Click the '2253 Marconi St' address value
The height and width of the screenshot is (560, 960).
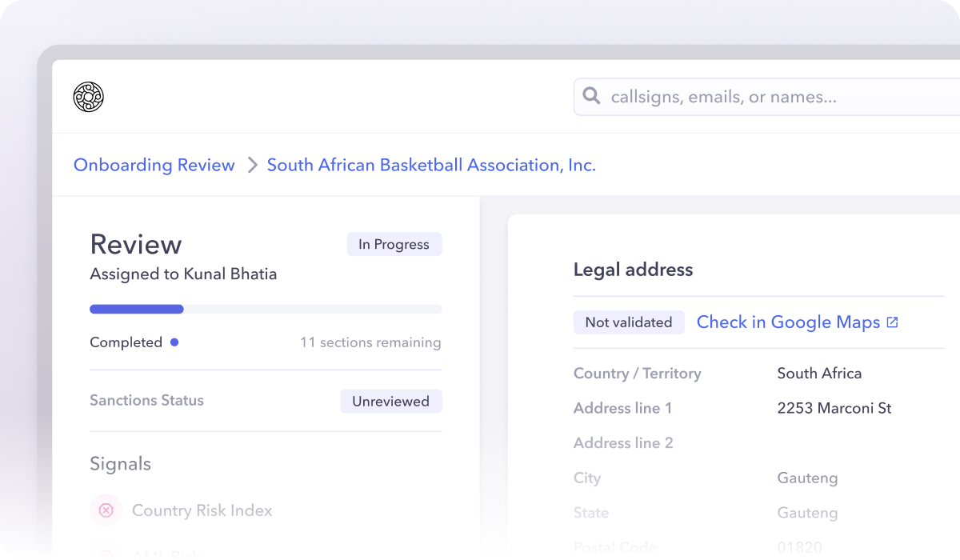tap(834, 408)
